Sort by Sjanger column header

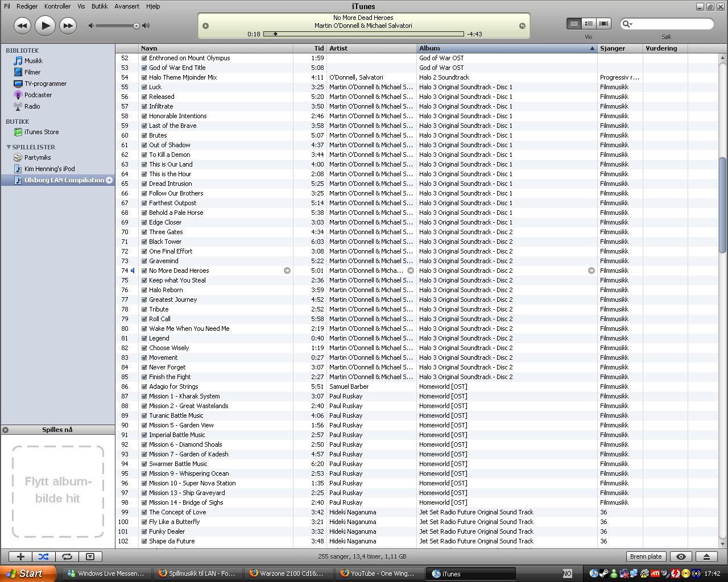[x=620, y=48]
